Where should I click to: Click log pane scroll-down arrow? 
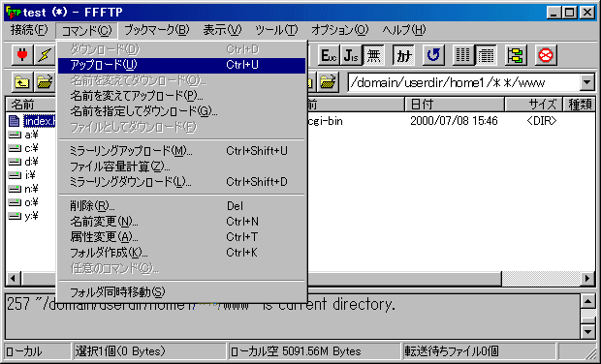click(587, 331)
